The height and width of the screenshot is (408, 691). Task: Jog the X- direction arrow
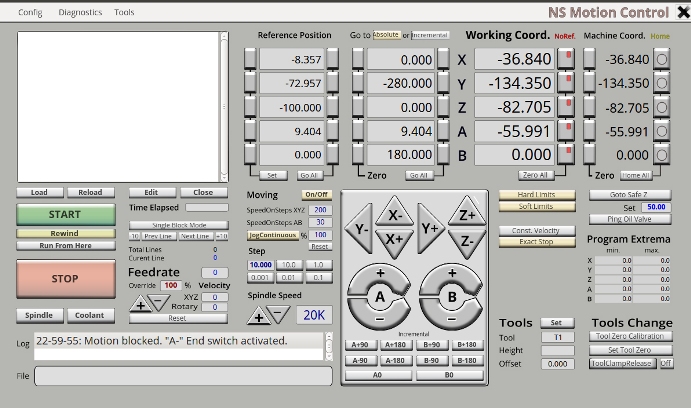click(x=394, y=212)
